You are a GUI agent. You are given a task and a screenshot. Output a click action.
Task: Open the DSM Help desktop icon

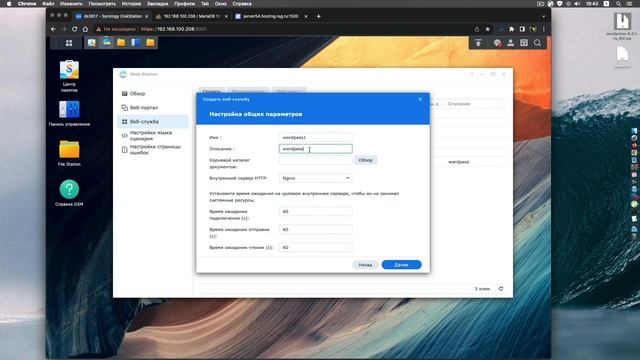coord(69,193)
